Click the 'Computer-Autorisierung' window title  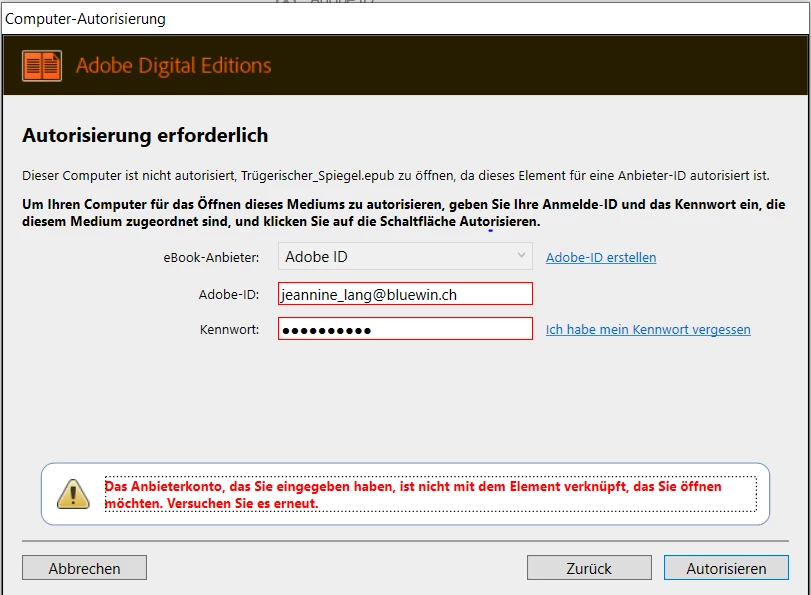(x=85, y=19)
